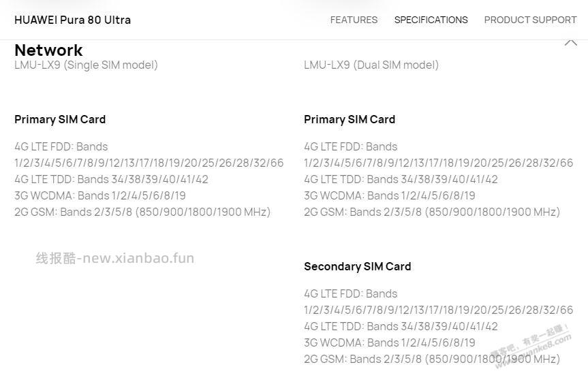The image size is (588, 382).
Task: Click Primary SIM Card heading under Single SIM
Action: click(60, 119)
